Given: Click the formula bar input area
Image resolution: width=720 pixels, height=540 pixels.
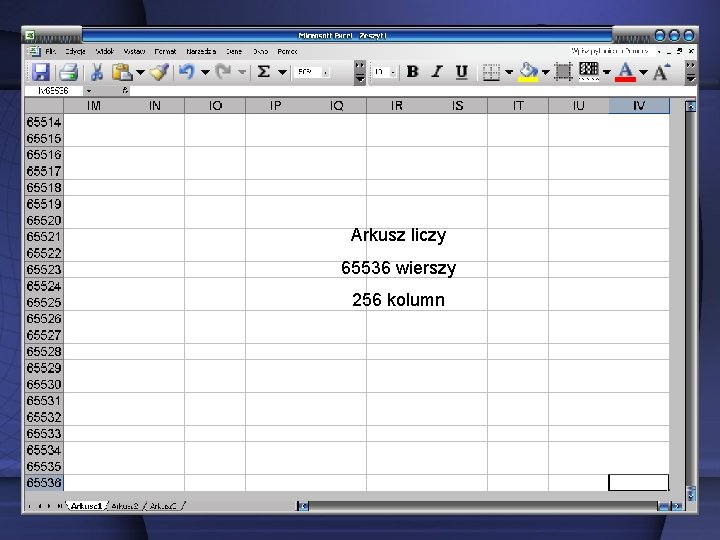Looking at the screenshot, I should pos(412,91).
